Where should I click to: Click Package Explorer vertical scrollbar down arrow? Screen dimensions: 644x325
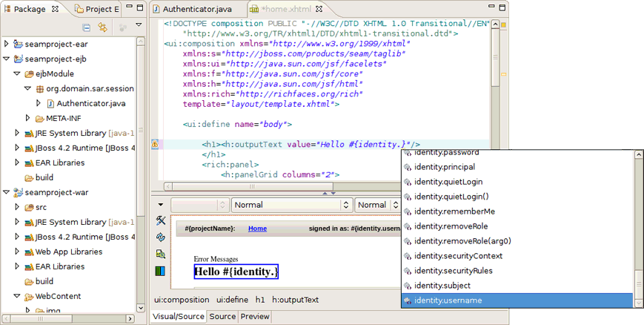point(141,308)
